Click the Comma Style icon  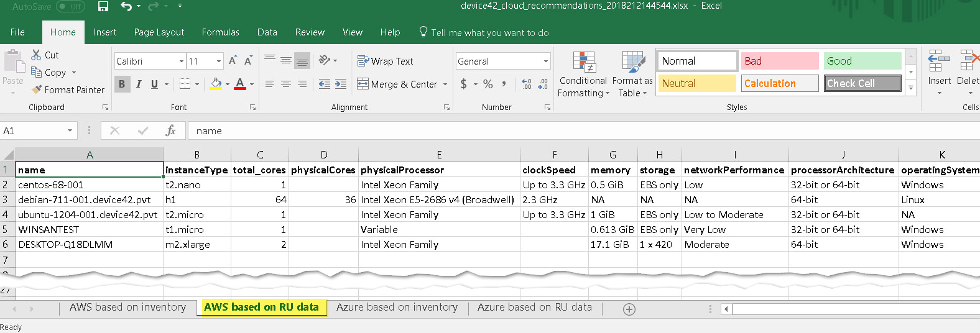(504, 84)
